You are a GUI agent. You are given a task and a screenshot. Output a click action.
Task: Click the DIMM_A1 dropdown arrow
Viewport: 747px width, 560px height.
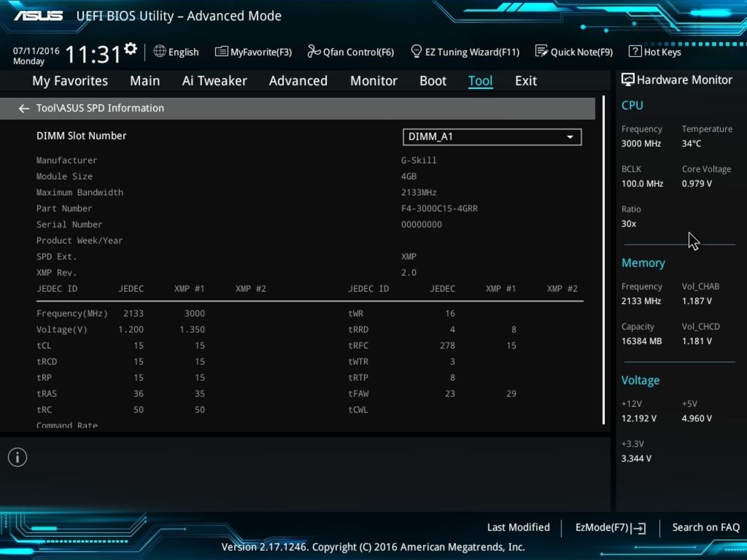click(x=570, y=137)
